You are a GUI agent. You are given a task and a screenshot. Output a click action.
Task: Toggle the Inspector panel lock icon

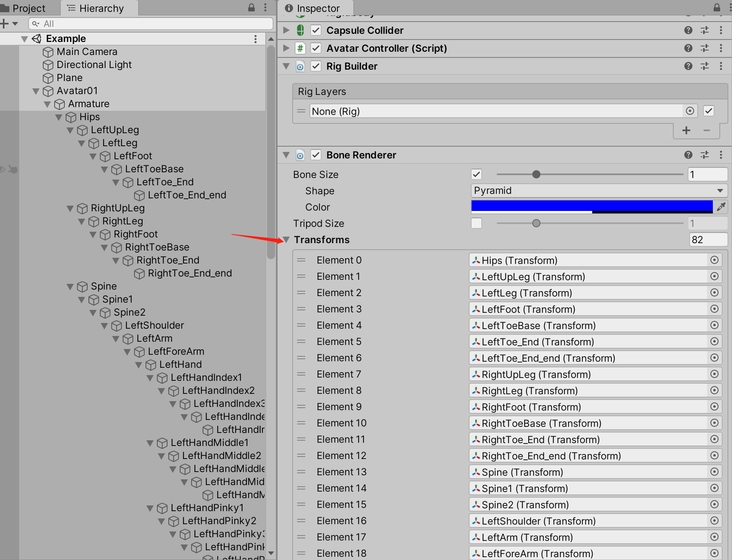point(717,7)
